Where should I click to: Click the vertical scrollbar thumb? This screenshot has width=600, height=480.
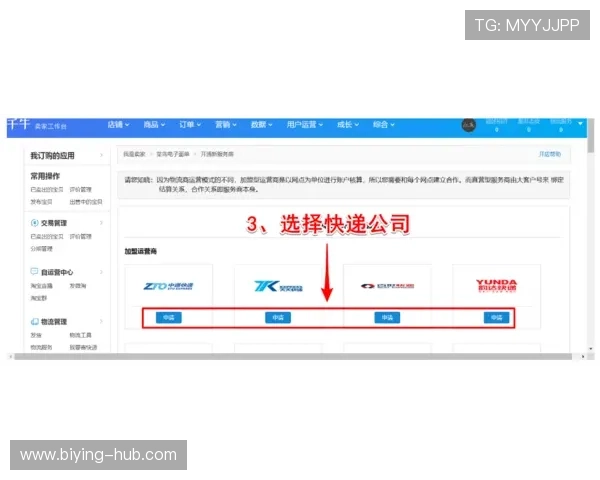pyautogui.click(x=591, y=136)
